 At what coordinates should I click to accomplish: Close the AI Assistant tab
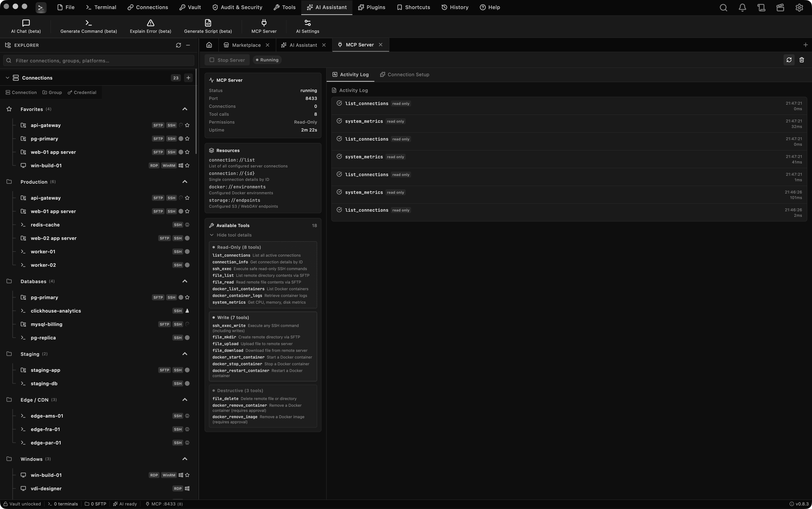click(x=324, y=45)
